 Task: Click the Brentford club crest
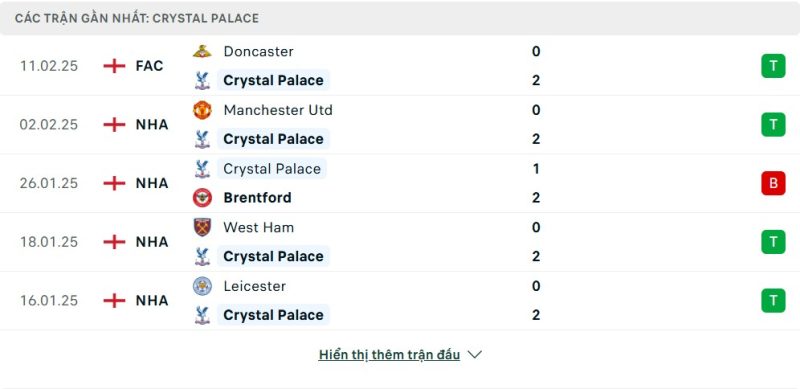pyautogui.click(x=202, y=198)
